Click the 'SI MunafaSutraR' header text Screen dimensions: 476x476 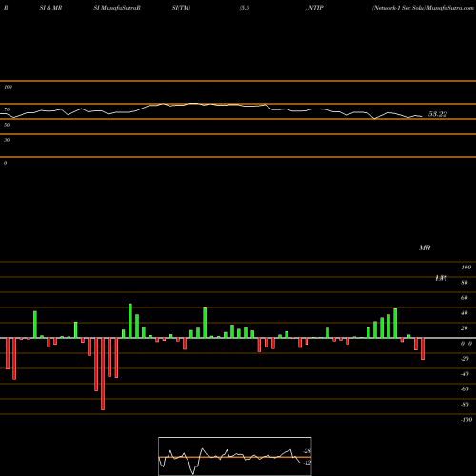click(x=117, y=8)
